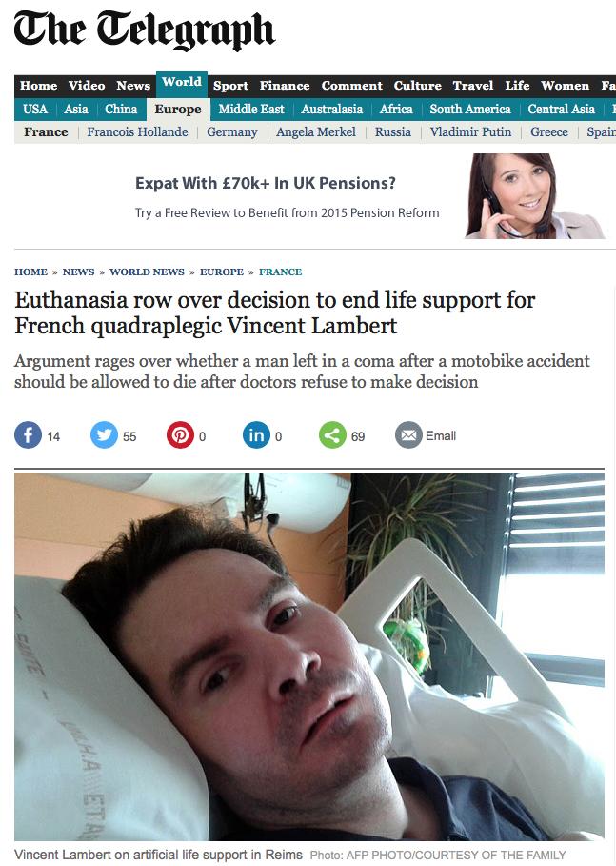616x866 pixels.
Task: Follow the Francois Hollande topic link
Action: (x=137, y=132)
